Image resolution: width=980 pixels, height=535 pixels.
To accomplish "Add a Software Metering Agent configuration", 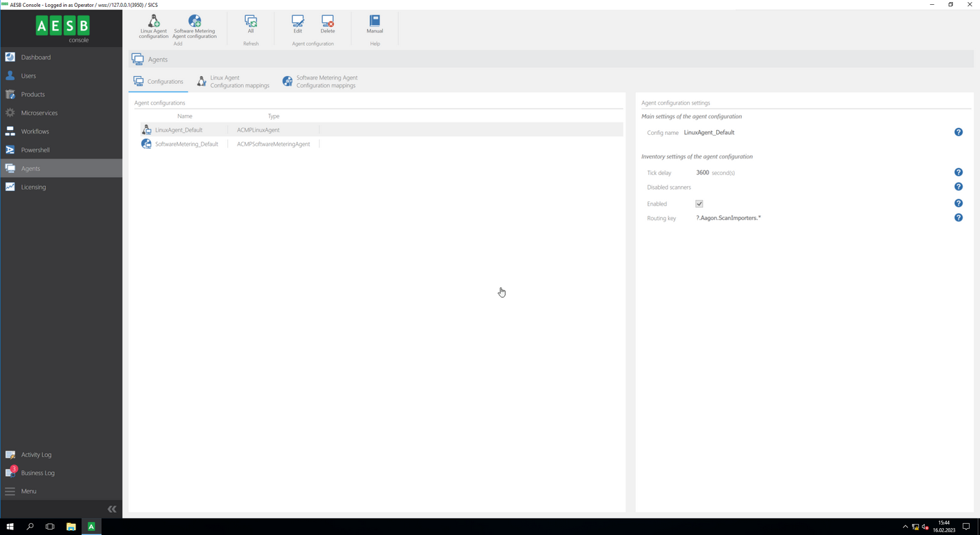I will click(195, 26).
